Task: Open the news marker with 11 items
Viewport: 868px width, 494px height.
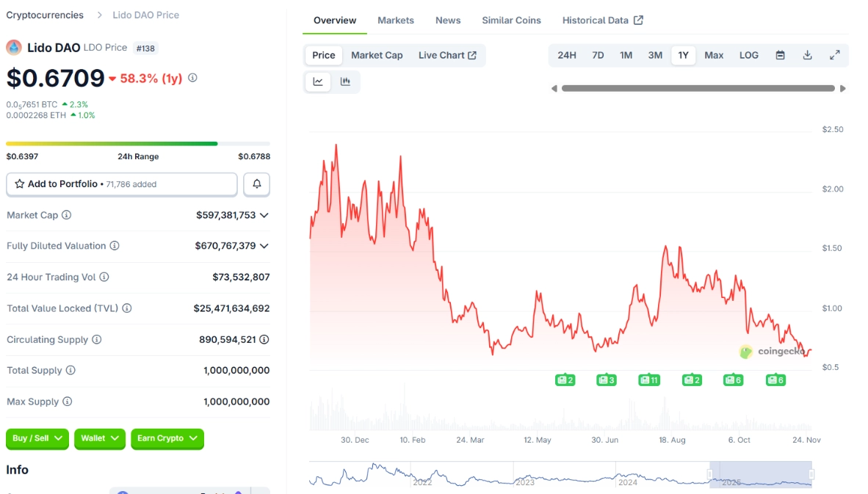Action: [649, 379]
